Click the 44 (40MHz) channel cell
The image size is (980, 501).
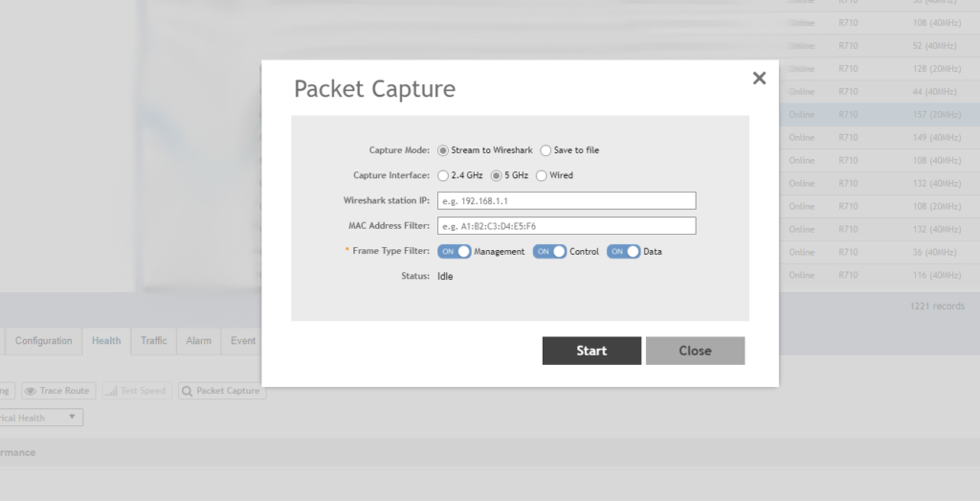[x=934, y=92]
